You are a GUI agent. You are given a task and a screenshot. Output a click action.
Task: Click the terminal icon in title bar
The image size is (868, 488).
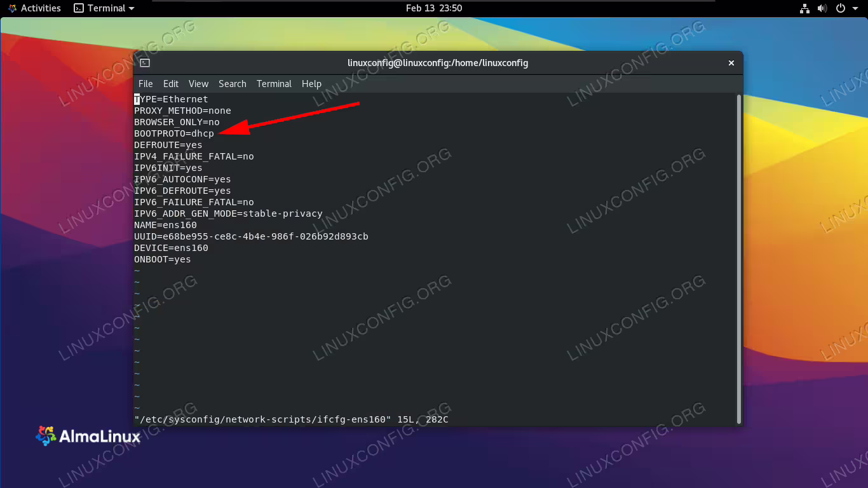pos(145,63)
